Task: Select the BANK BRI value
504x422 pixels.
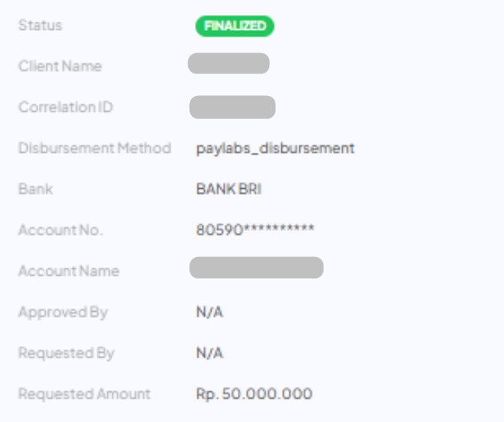Action: (229, 189)
